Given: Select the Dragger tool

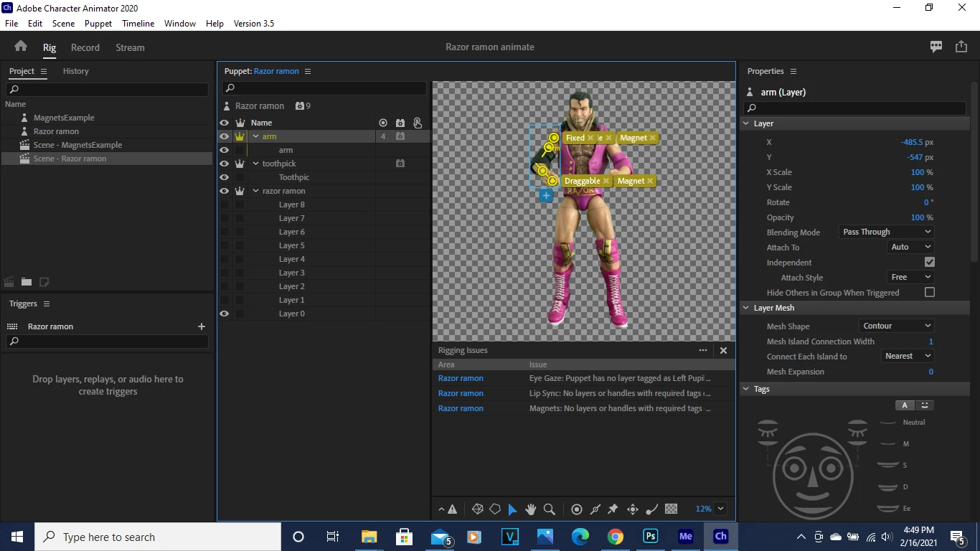Looking at the screenshot, I should click(633, 509).
